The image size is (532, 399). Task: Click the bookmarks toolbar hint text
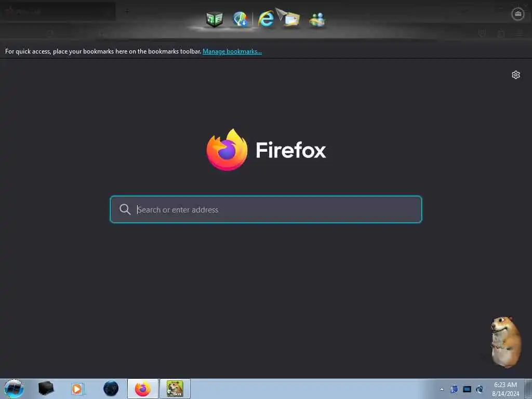(x=103, y=51)
